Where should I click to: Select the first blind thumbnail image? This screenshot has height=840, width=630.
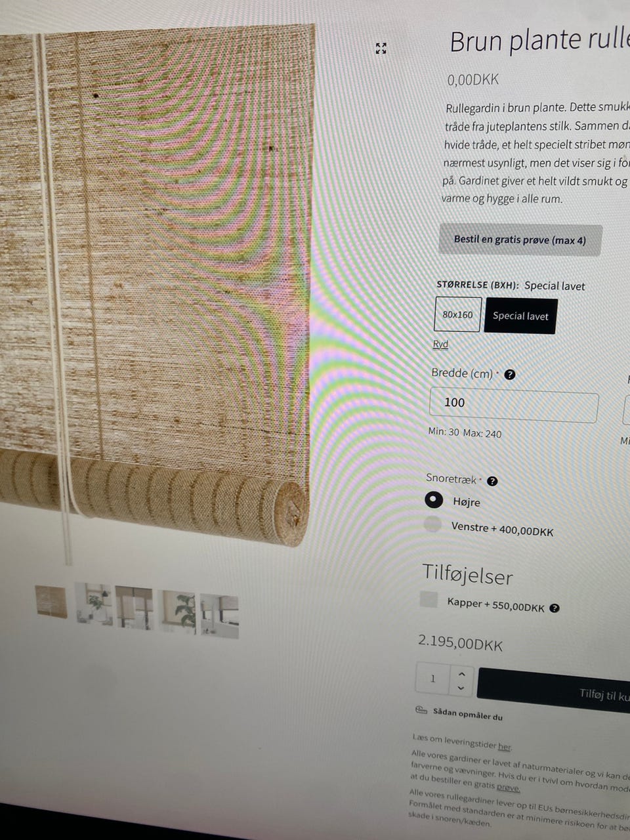pos(51,601)
